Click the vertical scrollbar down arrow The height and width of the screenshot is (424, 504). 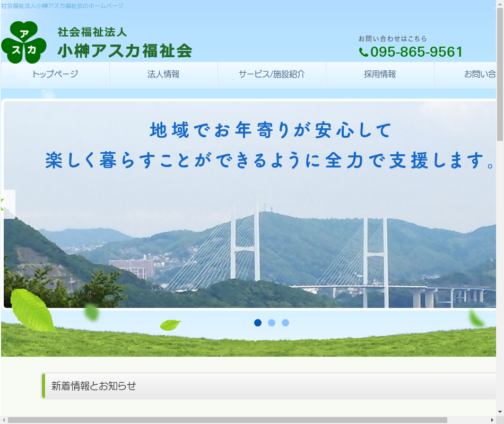coord(500,411)
